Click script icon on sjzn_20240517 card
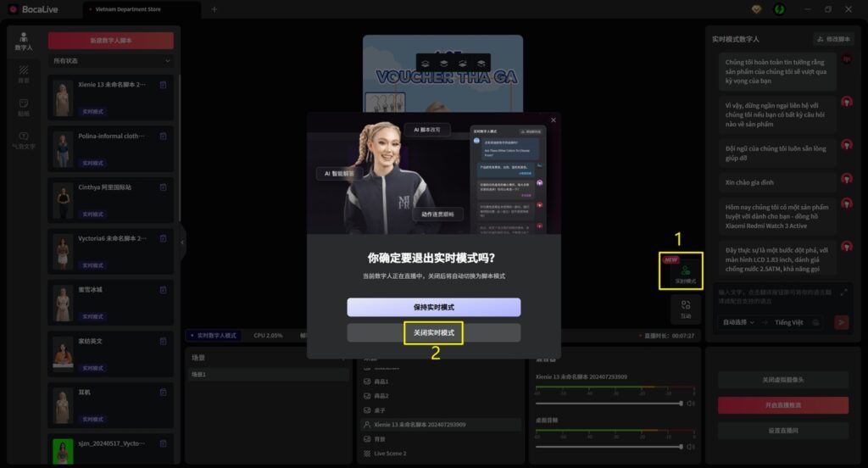Screen dimensions: 868x468 pyautogui.click(x=164, y=443)
